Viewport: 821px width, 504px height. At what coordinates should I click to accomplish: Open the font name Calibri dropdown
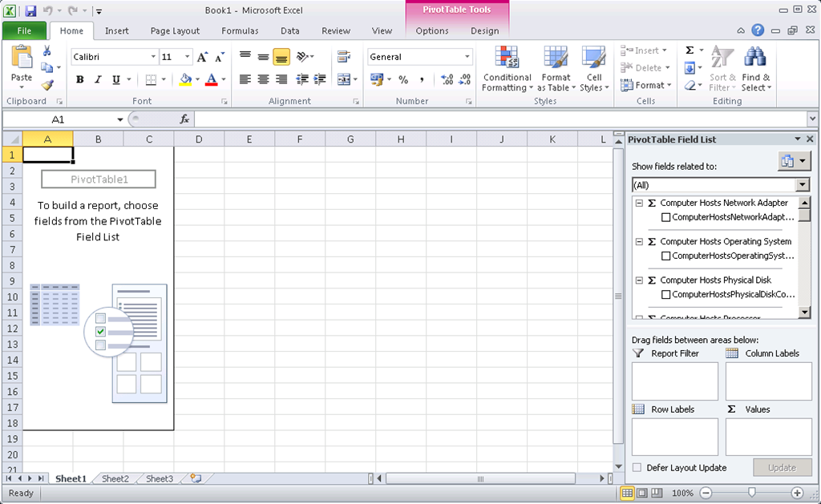tap(153, 57)
